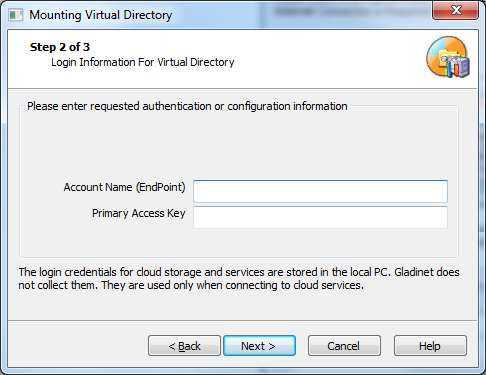Click the Step 2 of 3 heading

(60, 47)
